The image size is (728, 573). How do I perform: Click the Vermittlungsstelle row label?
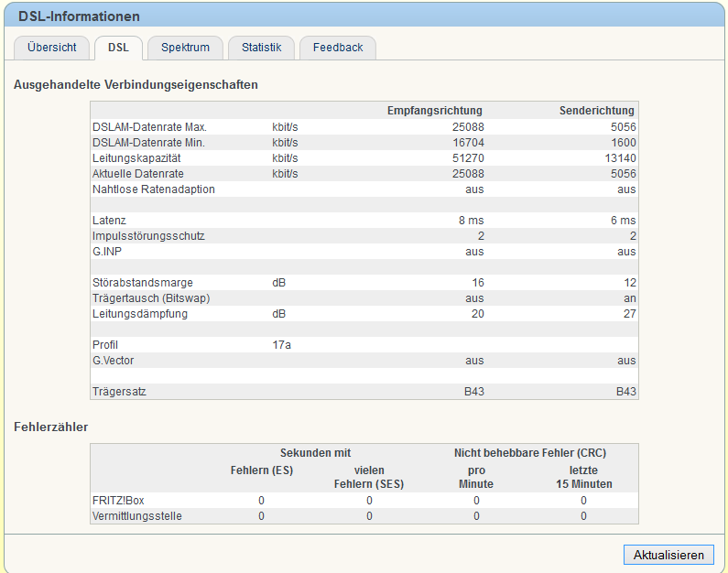click(137, 516)
